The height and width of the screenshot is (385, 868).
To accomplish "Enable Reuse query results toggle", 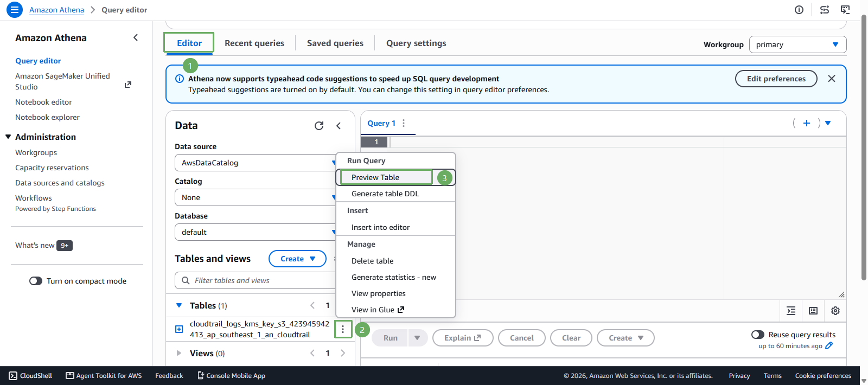I will point(758,335).
